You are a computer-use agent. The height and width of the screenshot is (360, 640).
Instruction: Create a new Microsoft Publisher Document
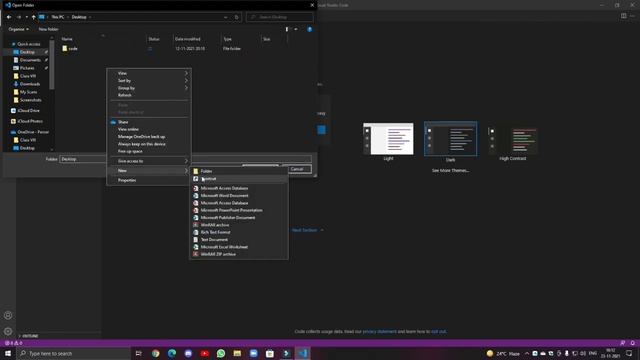point(239,218)
